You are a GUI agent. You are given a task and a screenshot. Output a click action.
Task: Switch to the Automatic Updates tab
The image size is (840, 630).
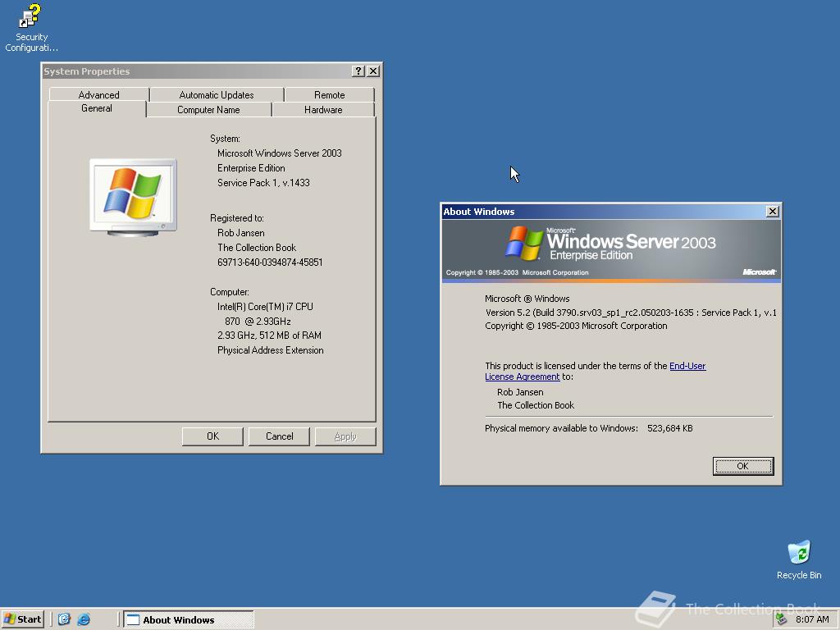217,94
